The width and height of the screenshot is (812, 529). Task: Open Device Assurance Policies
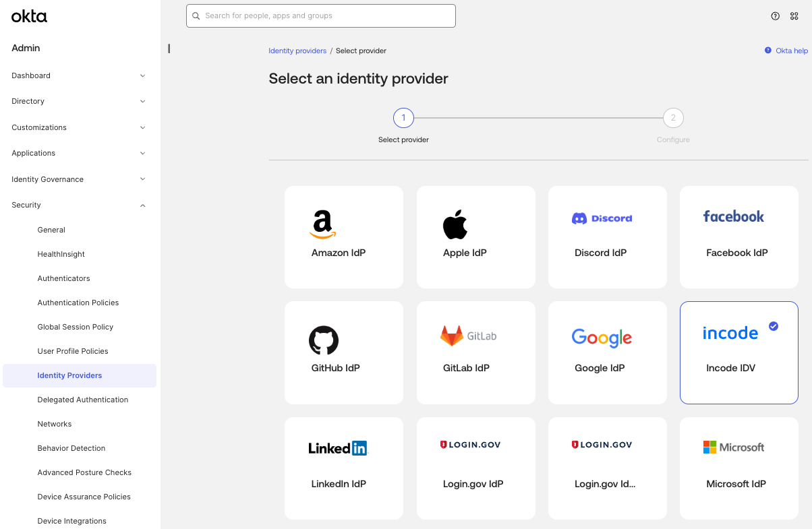coord(84,497)
